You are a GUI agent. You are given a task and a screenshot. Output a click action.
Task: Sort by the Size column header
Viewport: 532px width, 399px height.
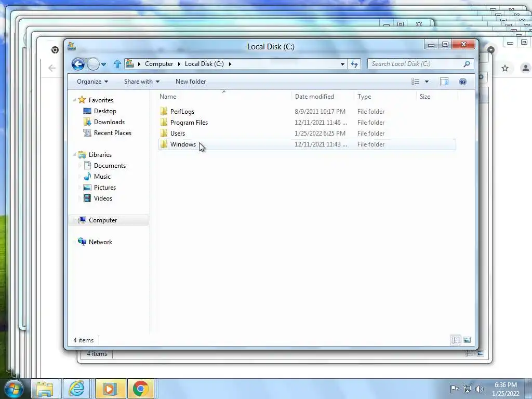(437, 96)
